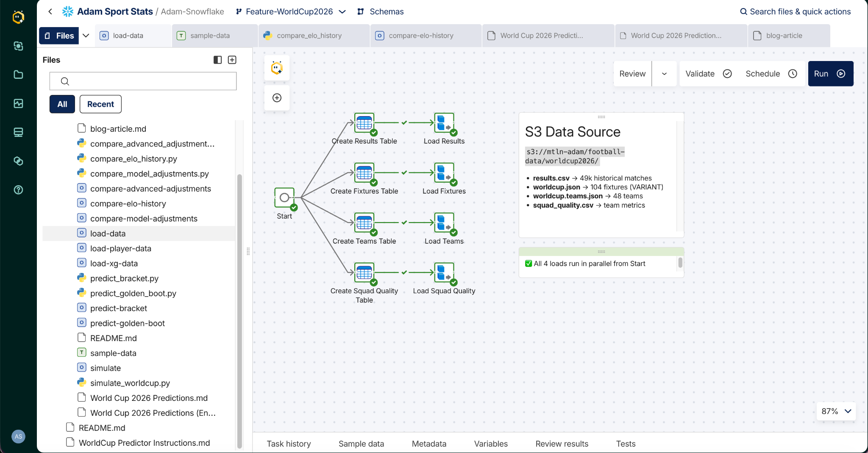The height and width of the screenshot is (453, 868).
Task: Open the World Cup 2026 Predicti... tab
Action: [548, 36]
